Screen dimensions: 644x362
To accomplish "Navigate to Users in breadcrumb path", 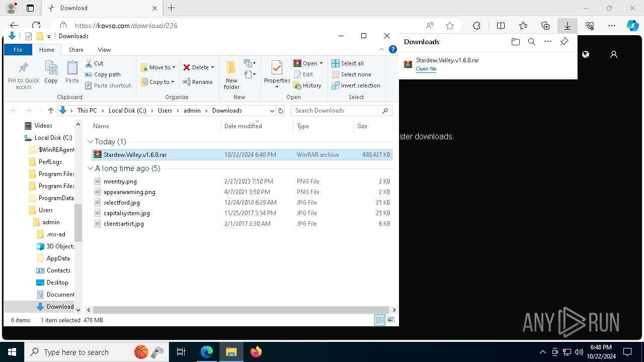I will pyautogui.click(x=165, y=111).
